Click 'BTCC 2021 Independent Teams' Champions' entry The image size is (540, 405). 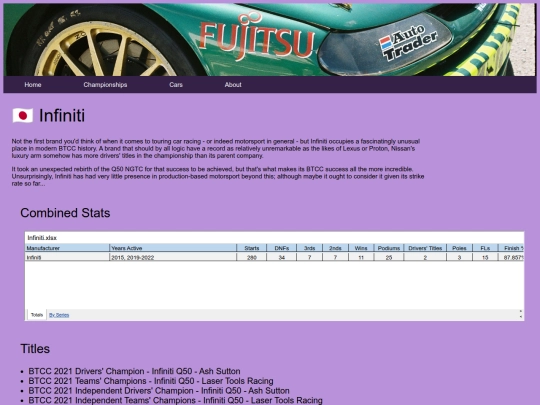coord(175,400)
